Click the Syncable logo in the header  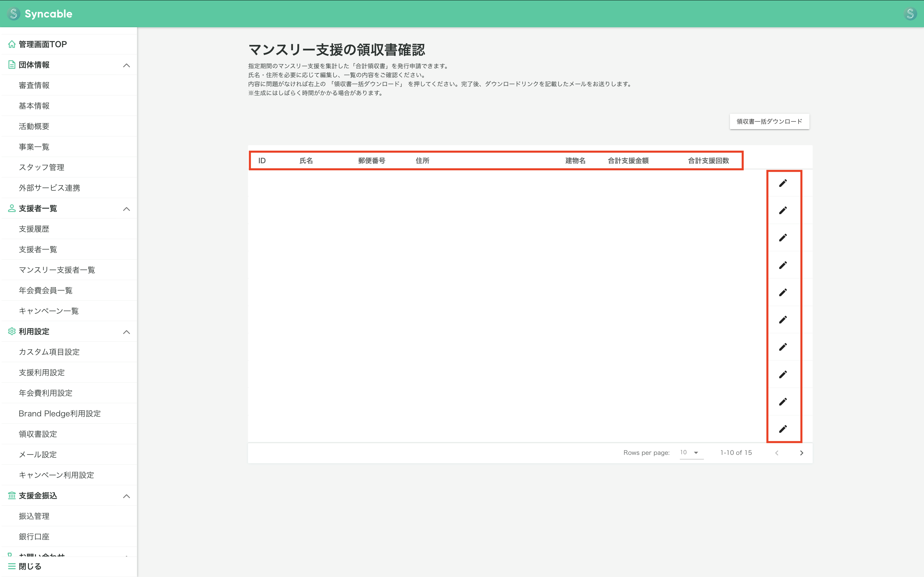pyautogui.click(x=39, y=14)
